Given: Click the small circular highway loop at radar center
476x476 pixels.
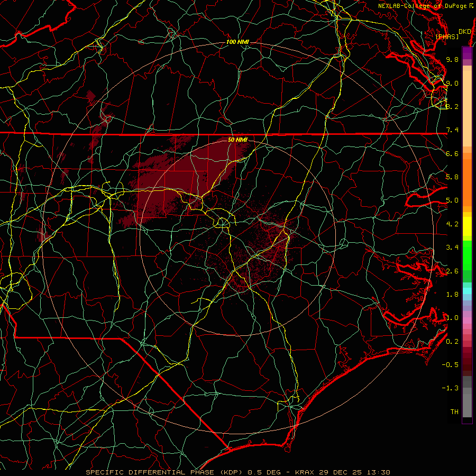Looking at the screenshot, I should click(x=222, y=223).
